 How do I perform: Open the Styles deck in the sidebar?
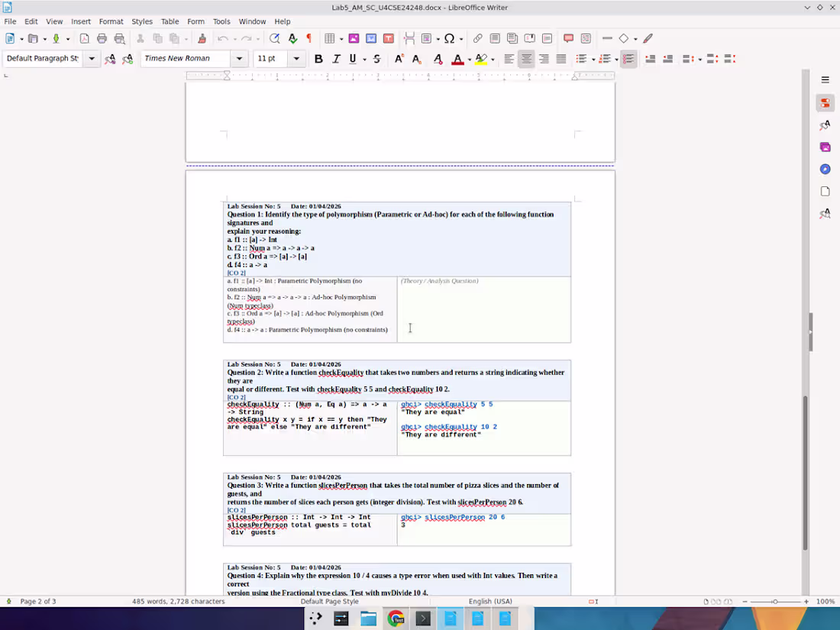(x=825, y=125)
